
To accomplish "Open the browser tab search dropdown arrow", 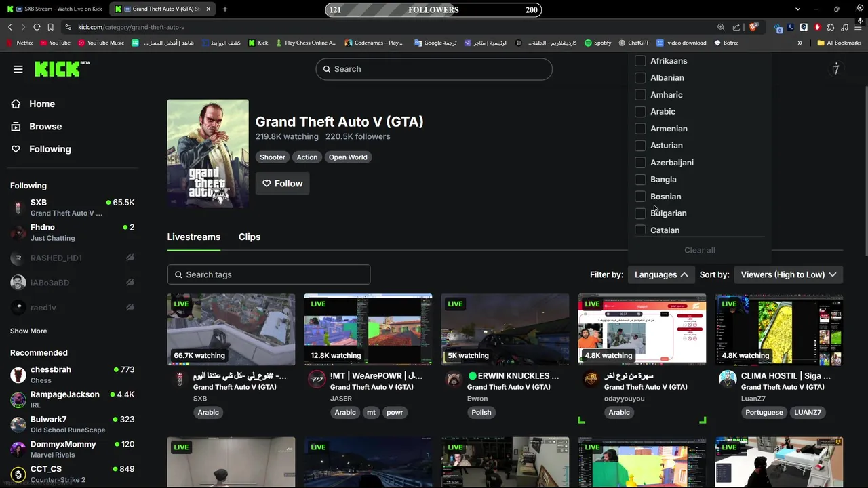I will [797, 9].
